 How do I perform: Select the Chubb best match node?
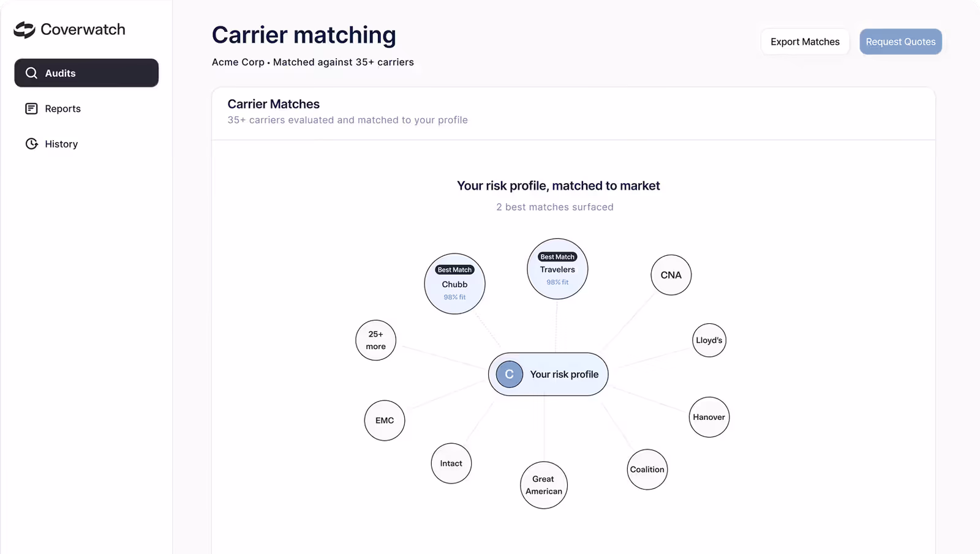point(454,284)
